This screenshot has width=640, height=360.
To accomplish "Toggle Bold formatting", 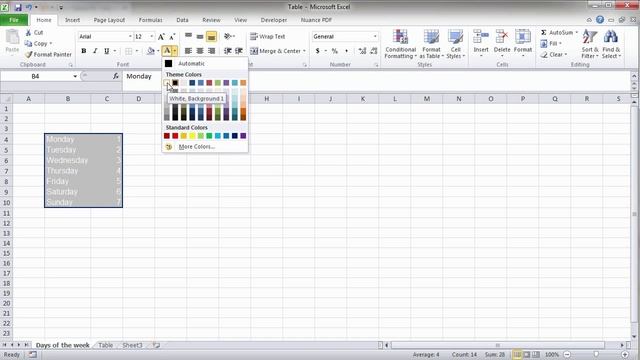I will (x=84, y=51).
